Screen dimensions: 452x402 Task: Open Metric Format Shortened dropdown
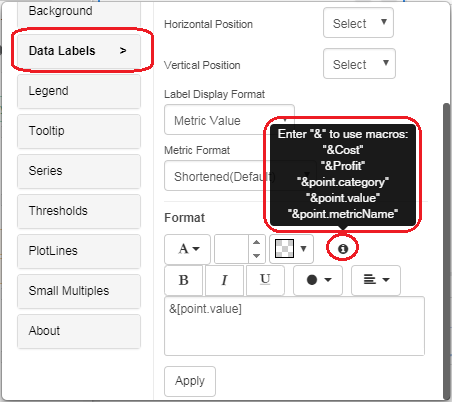click(240, 176)
